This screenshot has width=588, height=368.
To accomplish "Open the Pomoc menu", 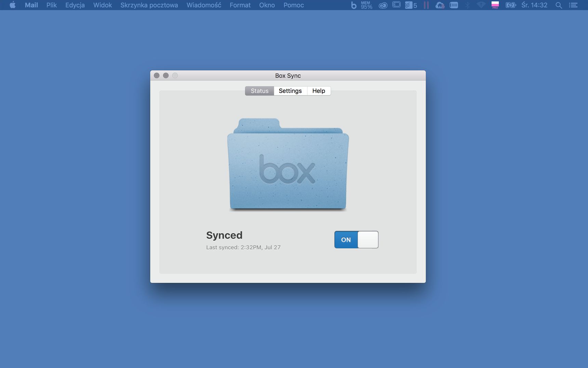I will click(294, 5).
